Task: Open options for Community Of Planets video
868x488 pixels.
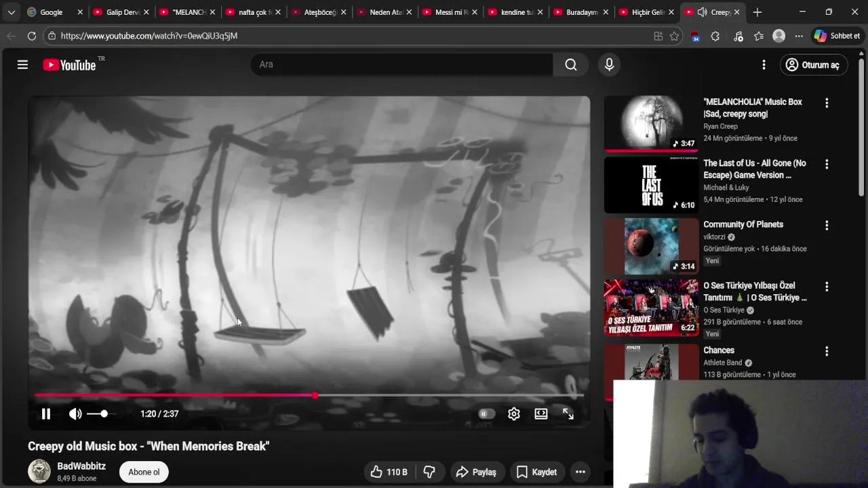Action: click(826, 225)
